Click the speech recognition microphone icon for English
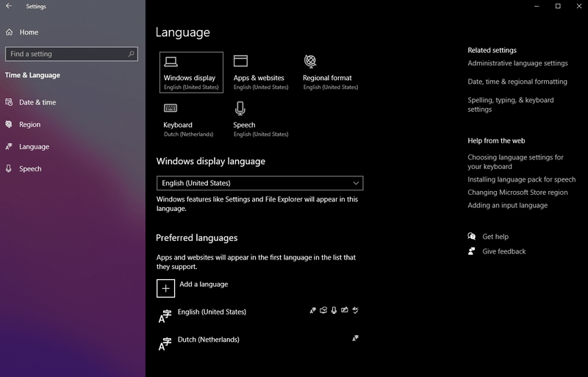 [x=334, y=310]
